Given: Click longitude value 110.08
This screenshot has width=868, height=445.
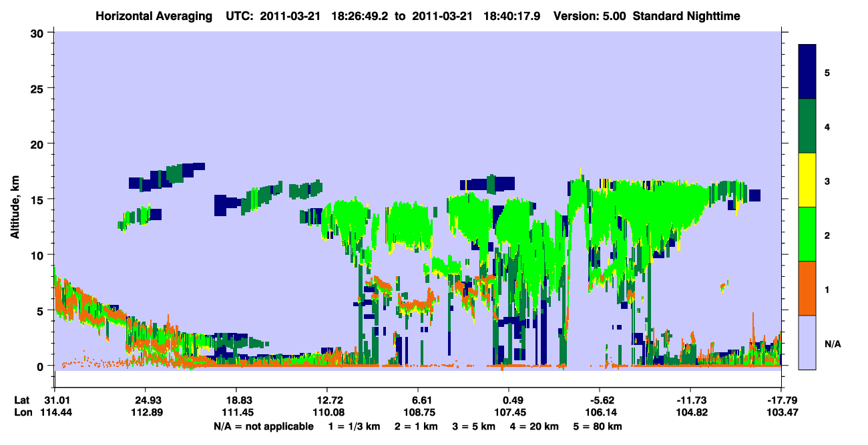Looking at the screenshot, I should (x=327, y=412).
